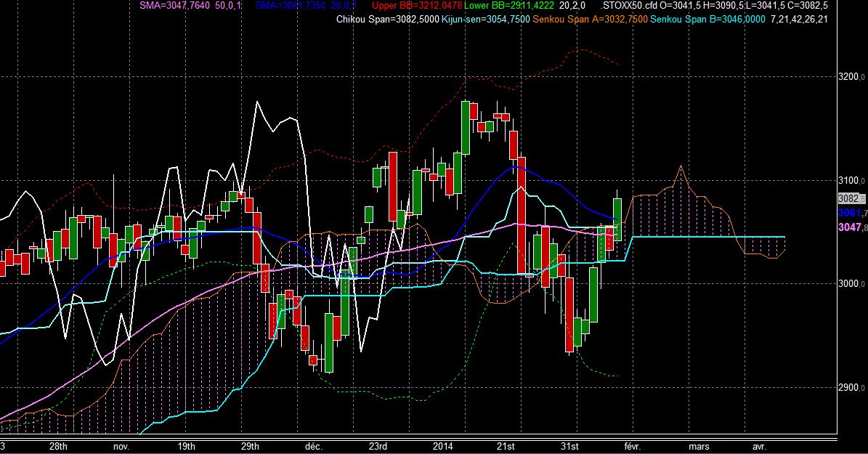Select the Bollinger parameters 20,2,0 text

(572, 6)
